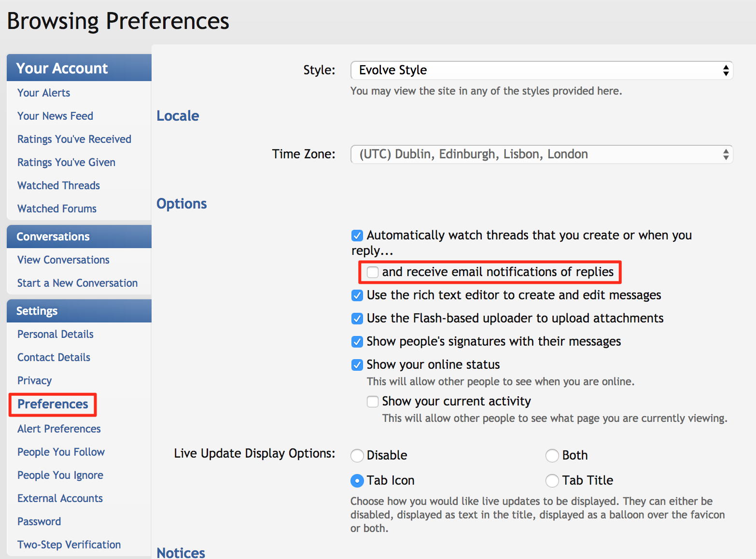Enable Show your current activity checkbox
The height and width of the screenshot is (559, 756).
click(373, 402)
